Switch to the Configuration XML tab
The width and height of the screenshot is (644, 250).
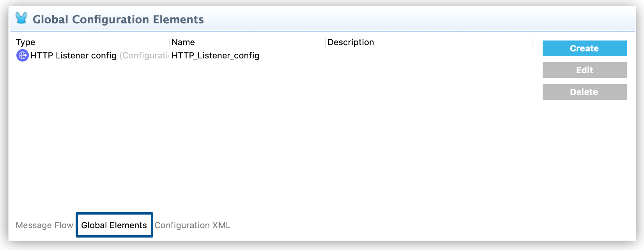192,225
